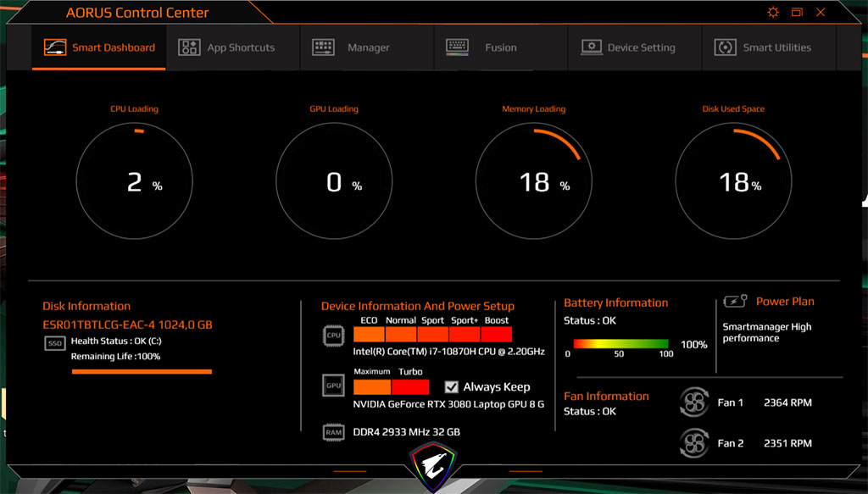Image resolution: width=868 pixels, height=494 pixels.
Task: Click the GPU chip icon
Action: [x=333, y=386]
